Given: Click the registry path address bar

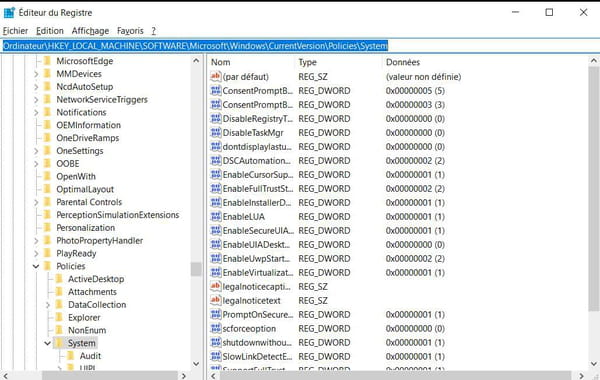Looking at the screenshot, I should [300, 46].
